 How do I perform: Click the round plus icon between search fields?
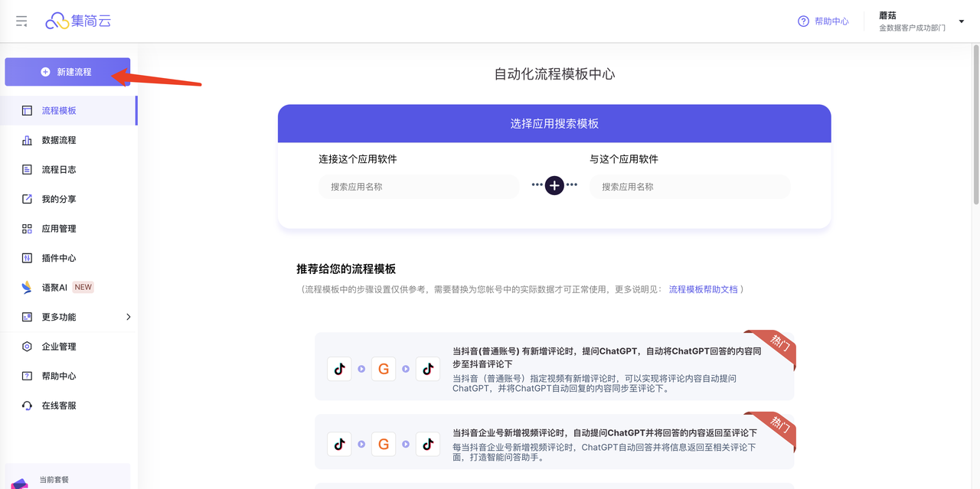click(554, 185)
